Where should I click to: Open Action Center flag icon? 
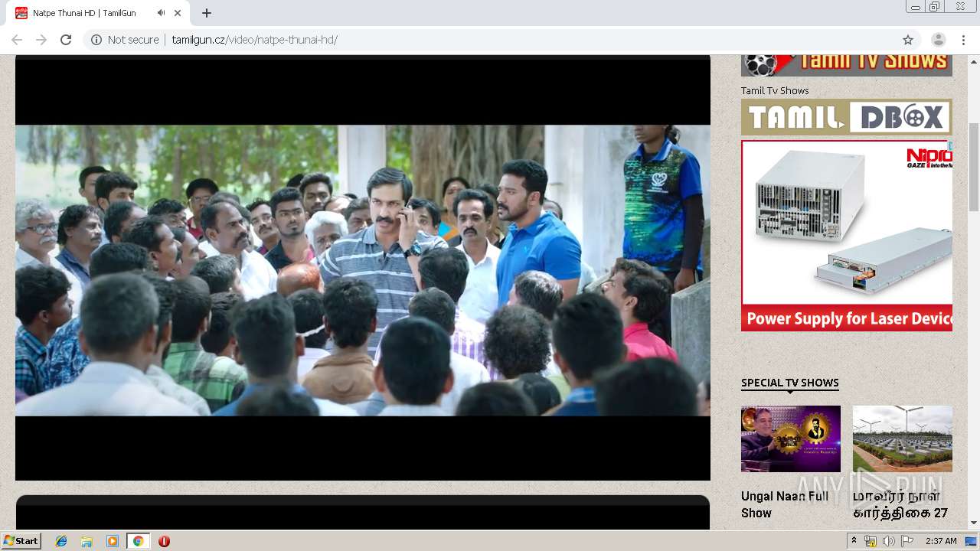point(907,541)
